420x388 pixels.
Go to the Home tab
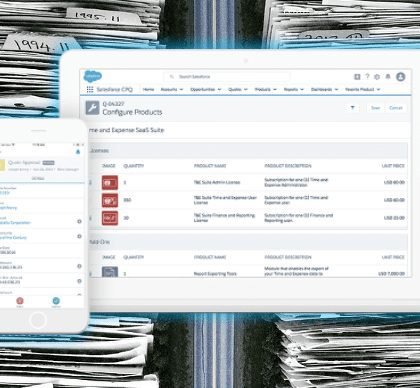click(x=148, y=89)
